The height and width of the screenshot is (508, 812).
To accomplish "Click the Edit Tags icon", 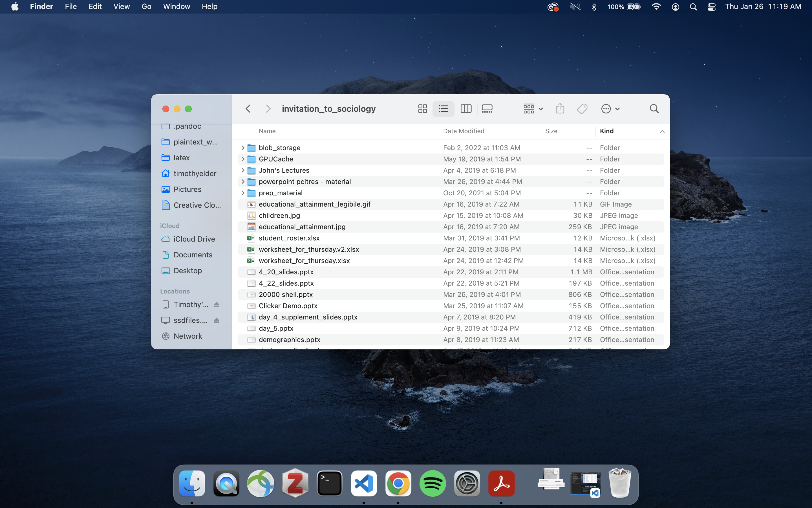I will point(582,109).
